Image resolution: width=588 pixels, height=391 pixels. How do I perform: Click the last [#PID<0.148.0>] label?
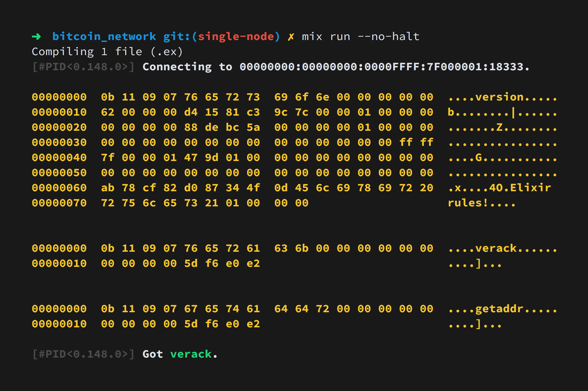[83, 354]
